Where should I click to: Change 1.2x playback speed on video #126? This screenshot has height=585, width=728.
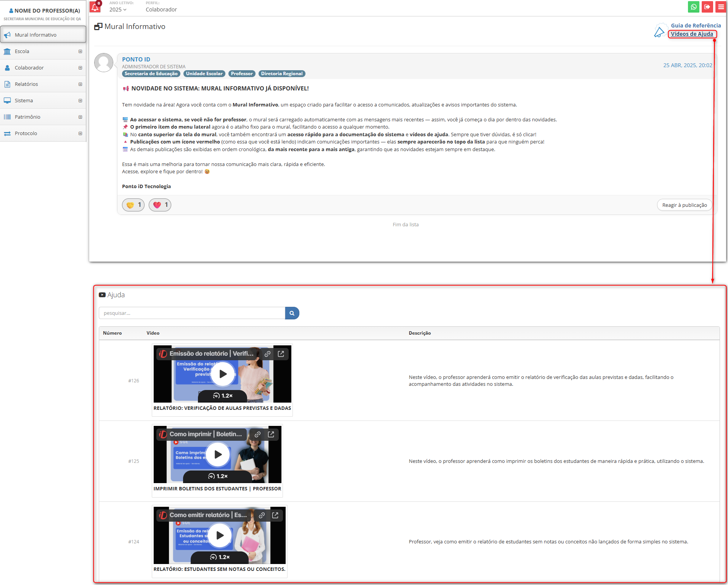[x=223, y=396]
